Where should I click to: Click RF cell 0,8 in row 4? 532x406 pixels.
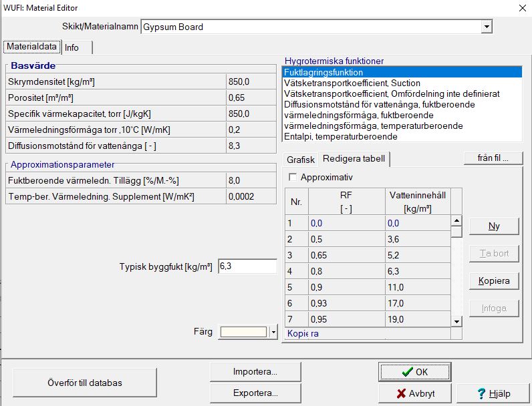click(346, 271)
